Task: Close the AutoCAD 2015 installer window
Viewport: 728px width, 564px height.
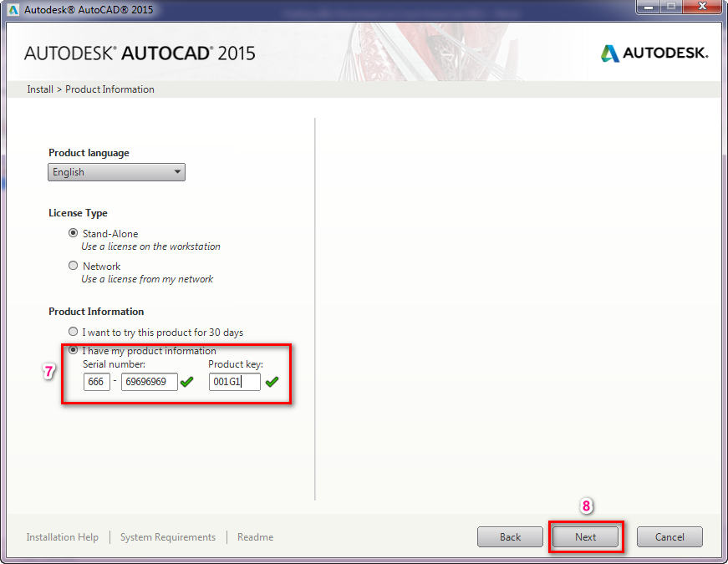Action: click(x=702, y=7)
